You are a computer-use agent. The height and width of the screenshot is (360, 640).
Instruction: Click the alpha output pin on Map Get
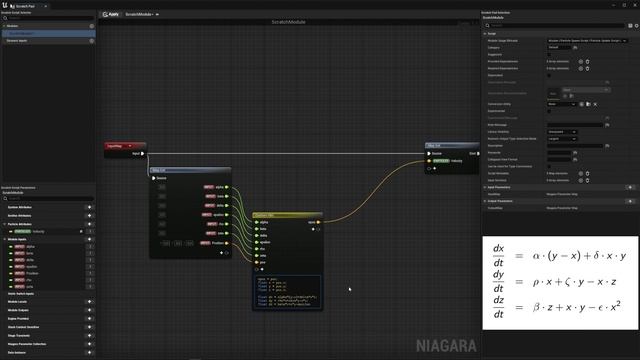point(227,187)
